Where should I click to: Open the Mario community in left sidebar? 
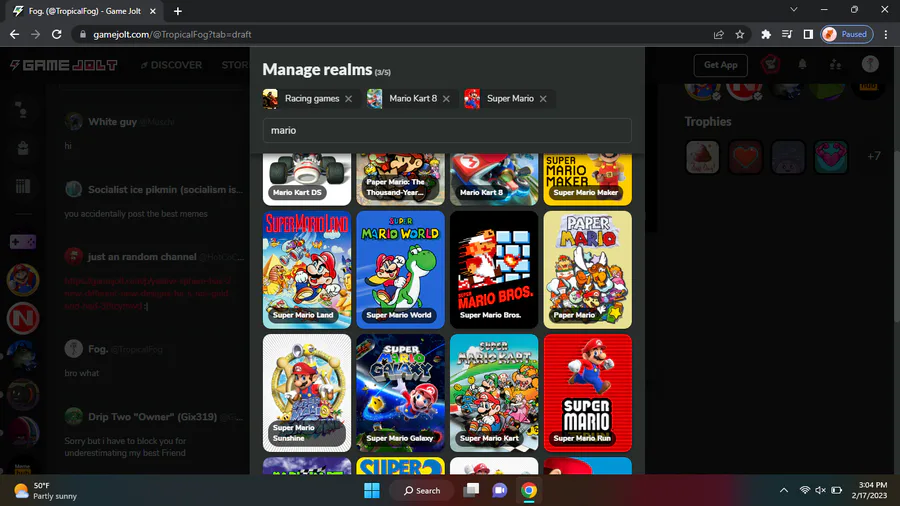pyautogui.click(x=23, y=280)
